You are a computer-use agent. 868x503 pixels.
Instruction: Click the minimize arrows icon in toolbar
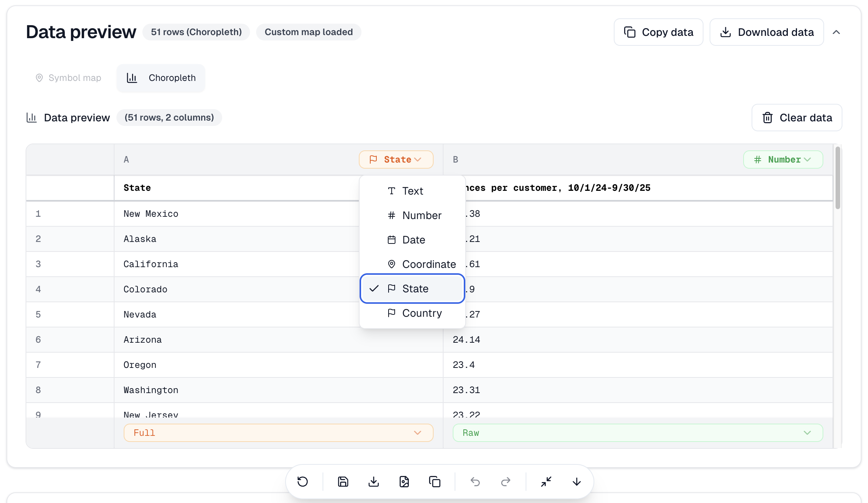546,482
